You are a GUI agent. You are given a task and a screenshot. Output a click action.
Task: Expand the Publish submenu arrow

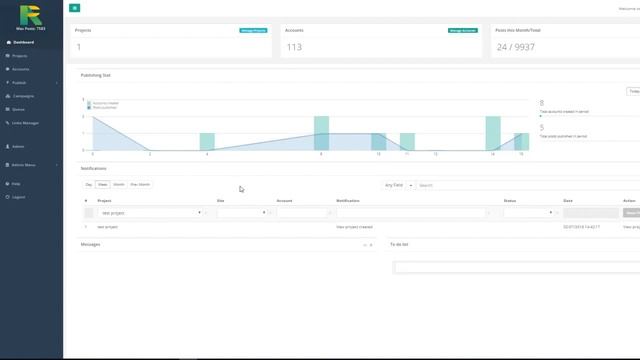[57, 83]
